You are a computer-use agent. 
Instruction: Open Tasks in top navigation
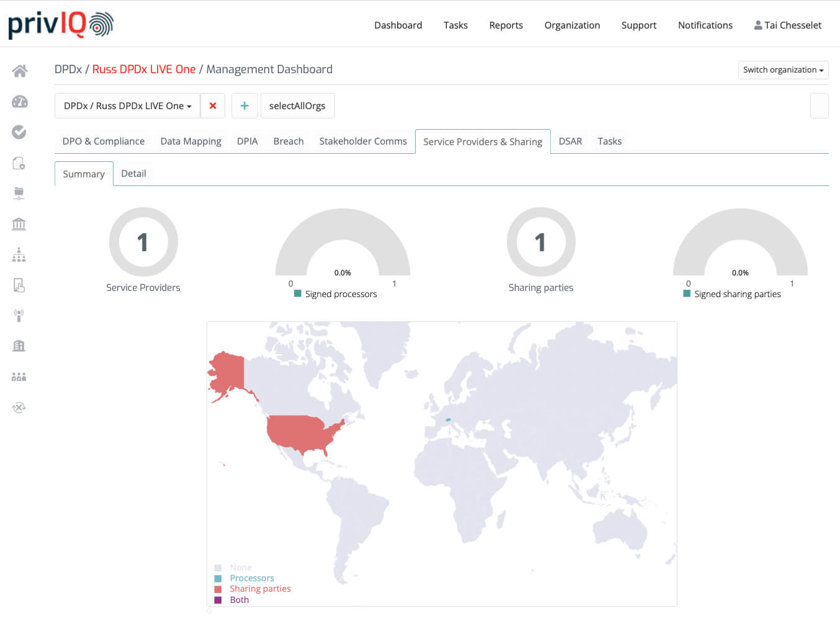tap(455, 25)
